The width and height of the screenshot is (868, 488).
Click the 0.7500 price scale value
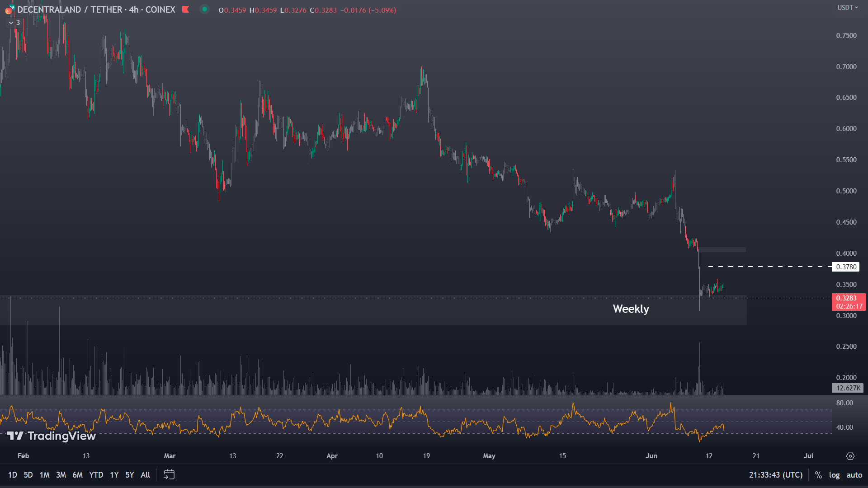[846, 36]
